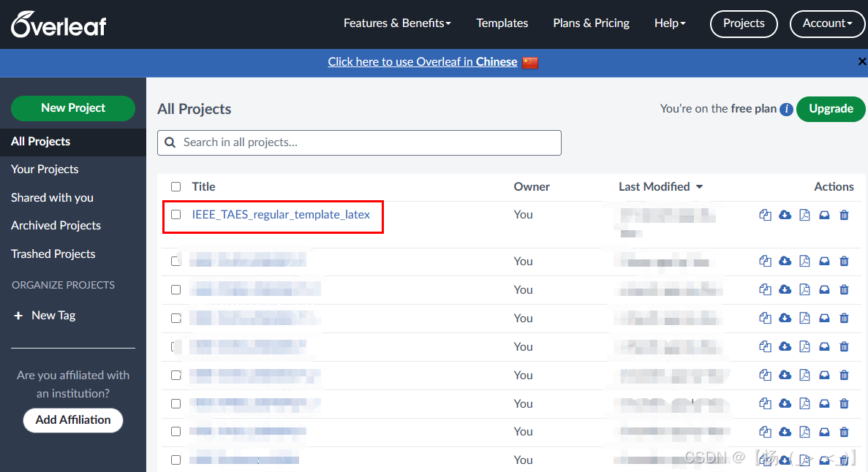Click the cloud download icon in the second project row

coord(785,261)
